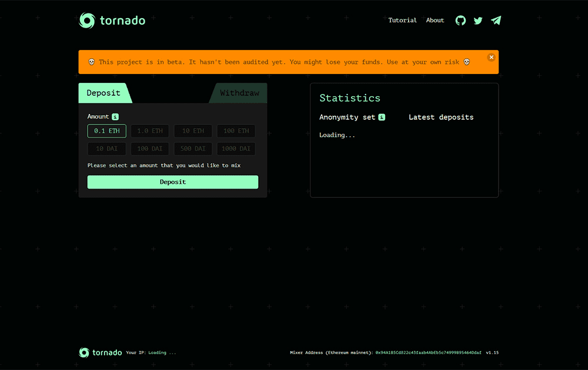The image size is (588, 370).
Task: Click the Deposit button
Action: point(172,182)
